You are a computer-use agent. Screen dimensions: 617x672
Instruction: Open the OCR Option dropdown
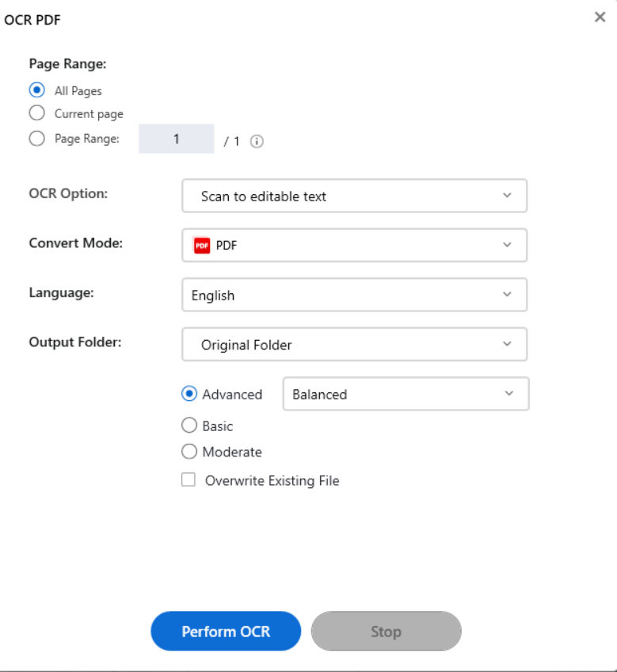tap(354, 196)
